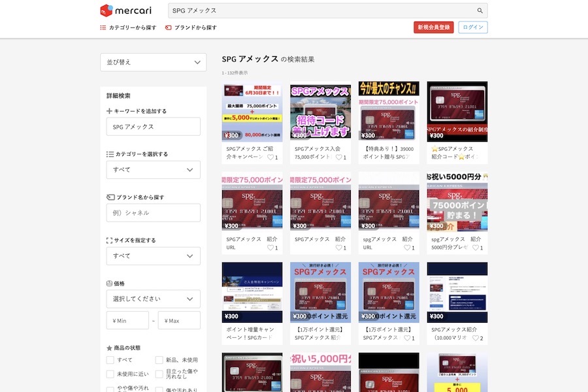588x392 pixels.
Task: Click the ¥ Max price field
Action: pyautogui.click(x=179, y=321)
